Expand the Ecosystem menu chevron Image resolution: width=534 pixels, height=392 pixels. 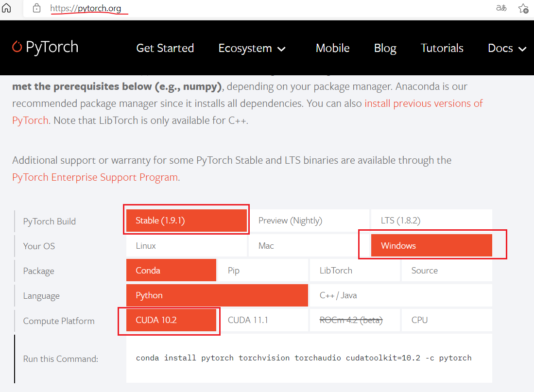point(281,49)
